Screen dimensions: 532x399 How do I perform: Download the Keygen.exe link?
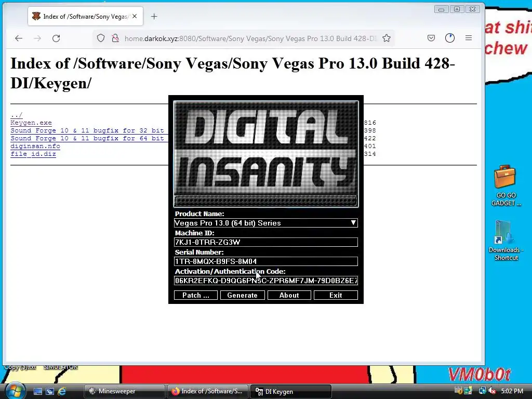[31, 123]
